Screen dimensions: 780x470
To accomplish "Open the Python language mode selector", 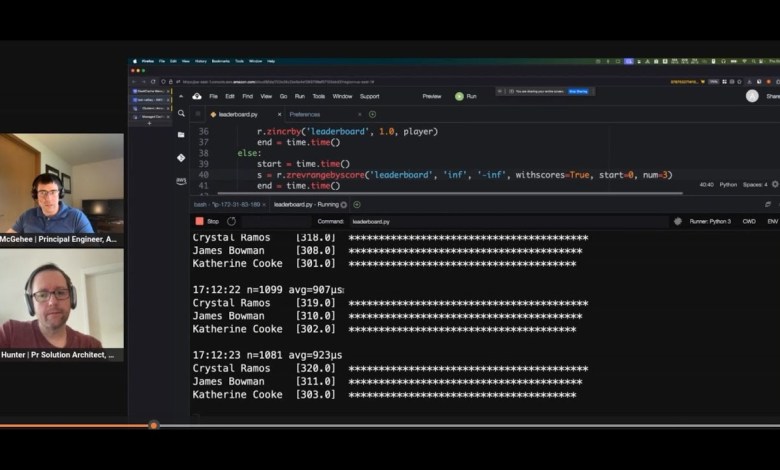I will [x=728, y=185].
